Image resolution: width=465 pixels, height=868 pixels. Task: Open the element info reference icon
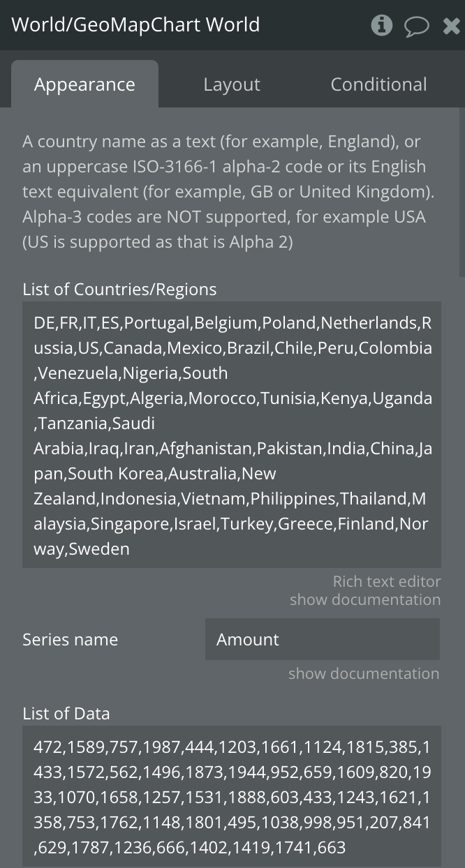(x=381, y=25)
